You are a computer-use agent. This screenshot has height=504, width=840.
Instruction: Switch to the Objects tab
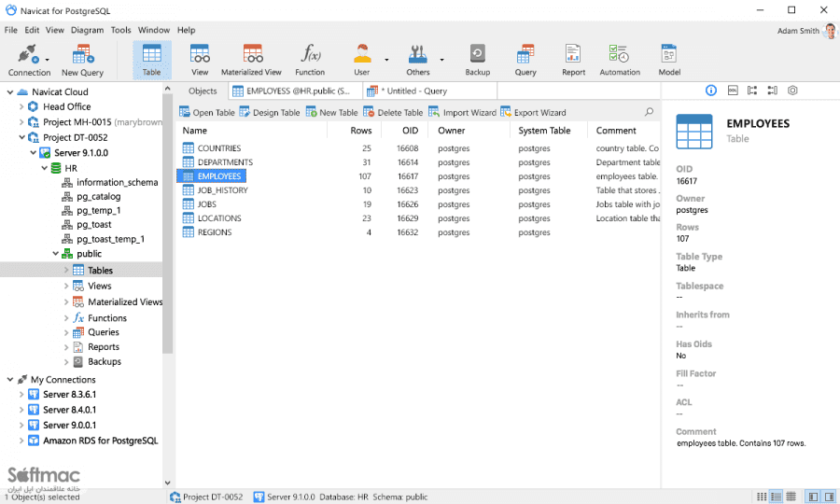coord(203,91)
